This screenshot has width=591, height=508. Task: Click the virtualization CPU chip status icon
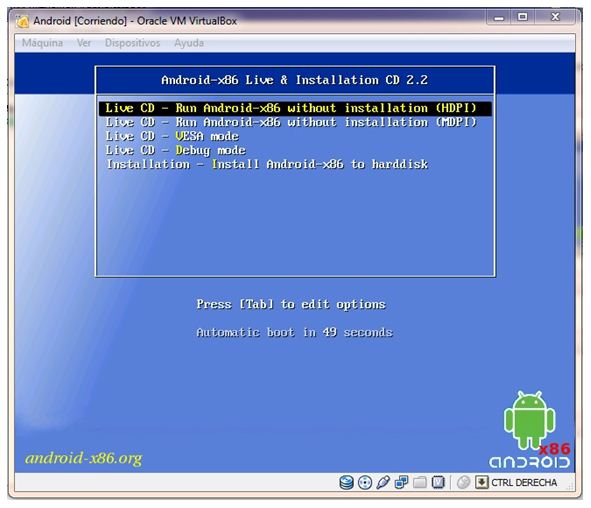coord(438,482)
